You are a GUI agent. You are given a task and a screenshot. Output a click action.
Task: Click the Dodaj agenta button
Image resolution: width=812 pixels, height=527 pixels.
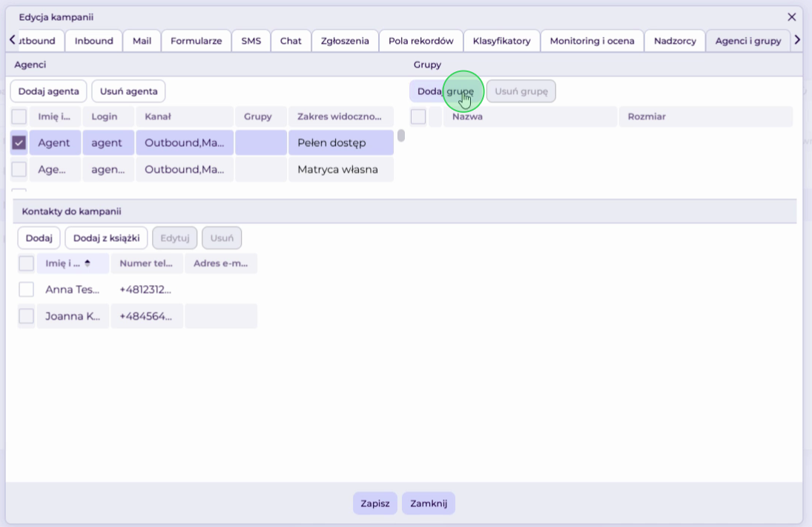click(x=49, y=91)
